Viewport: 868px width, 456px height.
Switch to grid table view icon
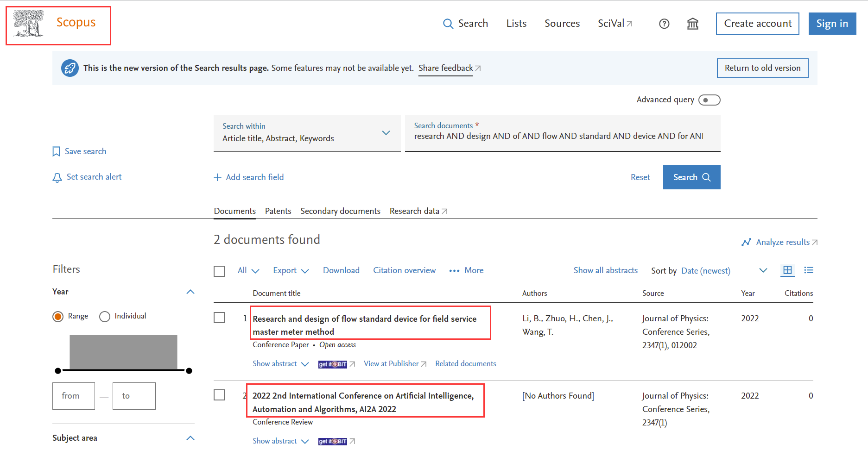point(787,270)
